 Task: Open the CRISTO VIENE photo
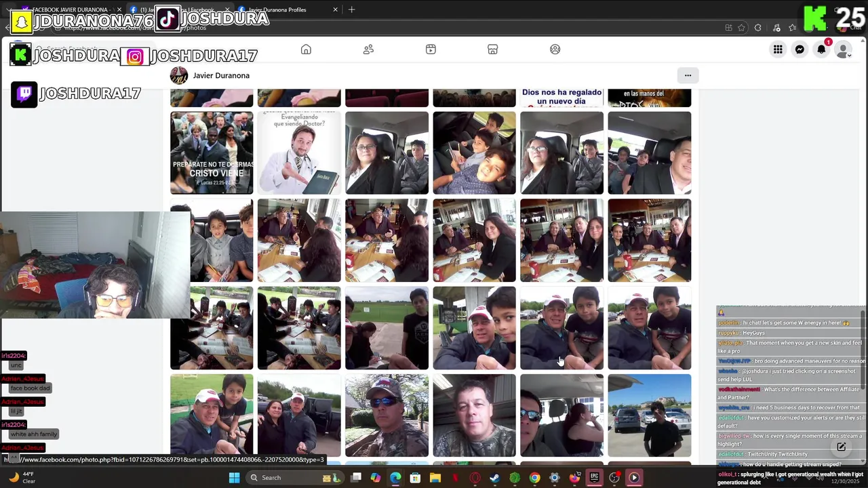tap(212, 153)
